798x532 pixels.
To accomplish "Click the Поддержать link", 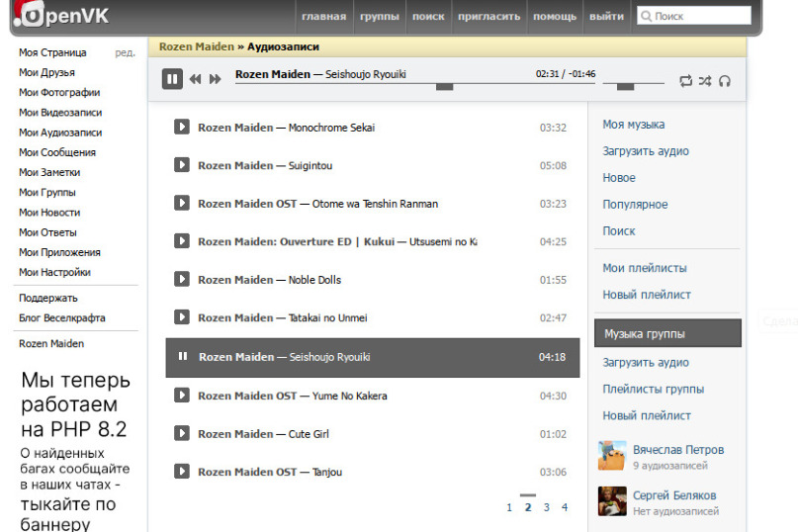I will pyautogui.click(x=47, y=298).
